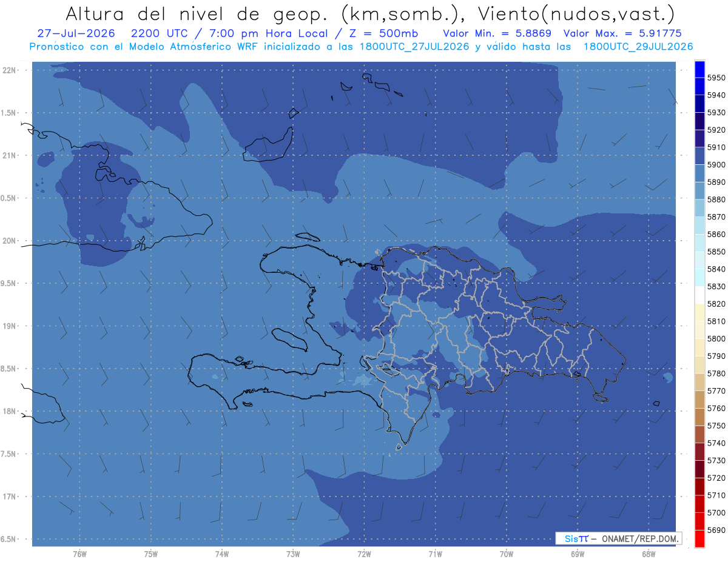Viewport: 728px width, 562px height.
Task: Click the 73W longitude label
Action: 293,554
